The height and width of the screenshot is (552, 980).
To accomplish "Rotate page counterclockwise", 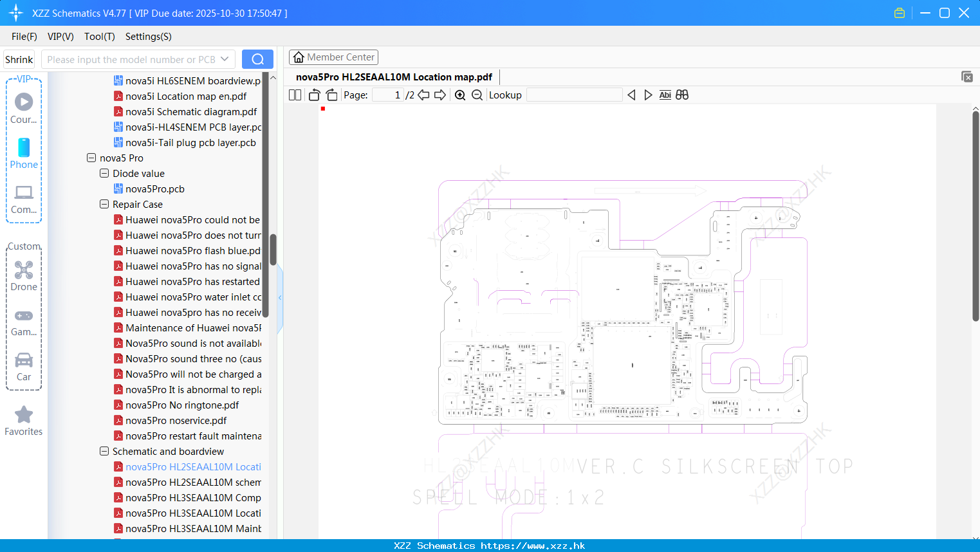I will coord(314,95).
